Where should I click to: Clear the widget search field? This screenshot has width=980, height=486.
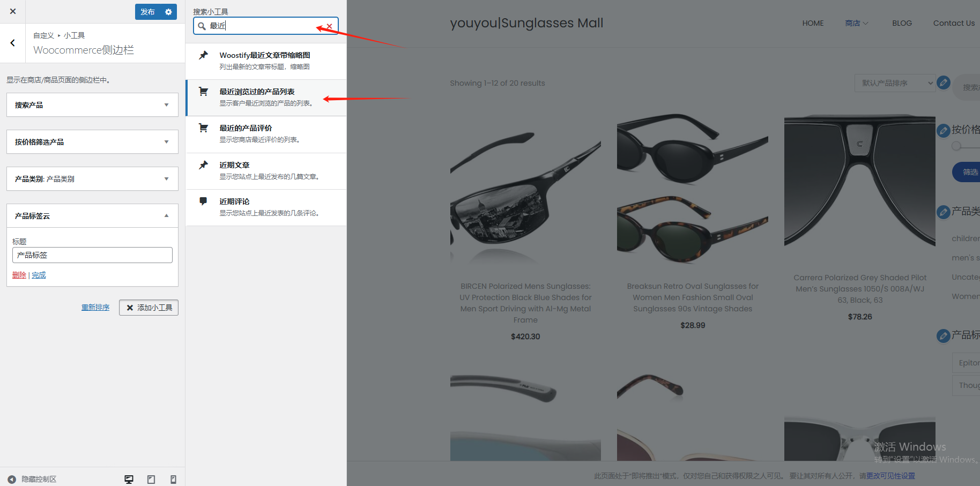[x=329, y=26]
